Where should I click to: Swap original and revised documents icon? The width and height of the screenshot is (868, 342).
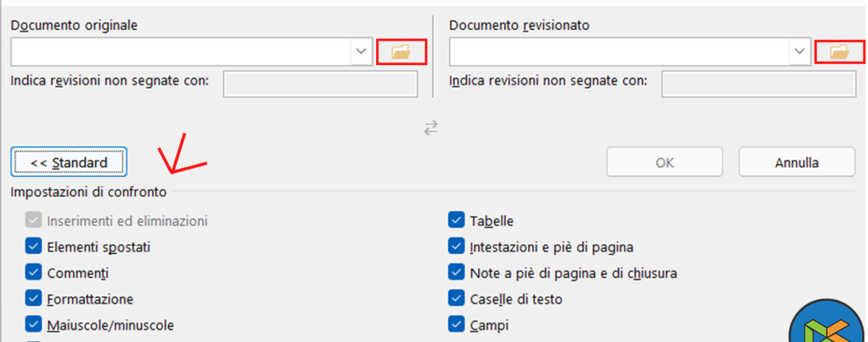[x=431, y=128]
